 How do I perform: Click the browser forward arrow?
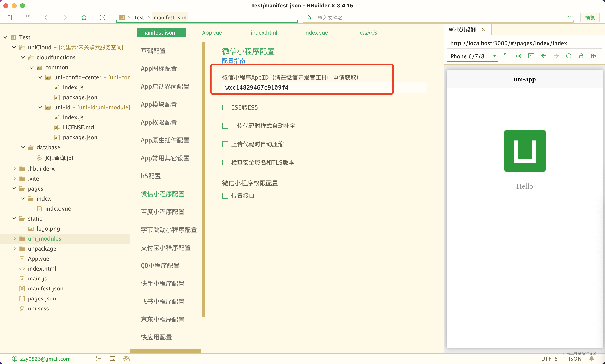pos(556,56)
